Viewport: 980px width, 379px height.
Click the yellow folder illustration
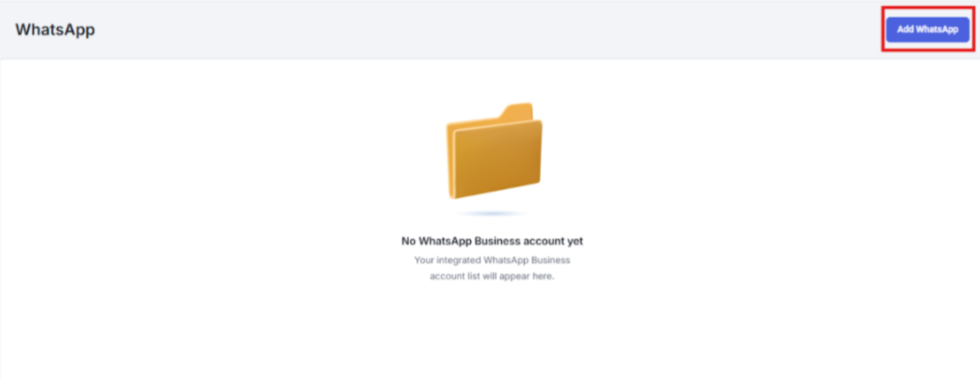[x=494, y=151]
